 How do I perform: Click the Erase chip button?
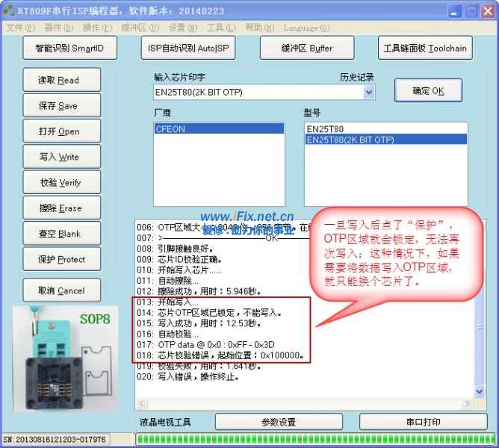(58, 208)
